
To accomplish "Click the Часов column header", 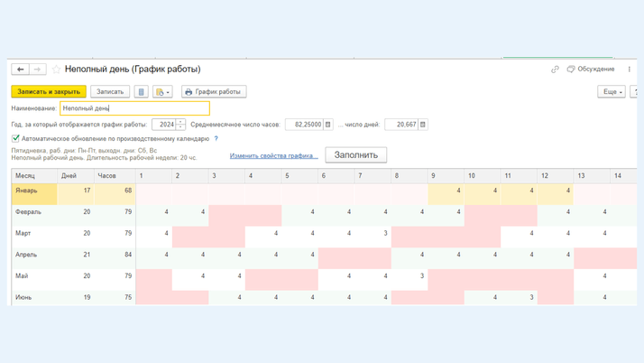I will 115,175.
